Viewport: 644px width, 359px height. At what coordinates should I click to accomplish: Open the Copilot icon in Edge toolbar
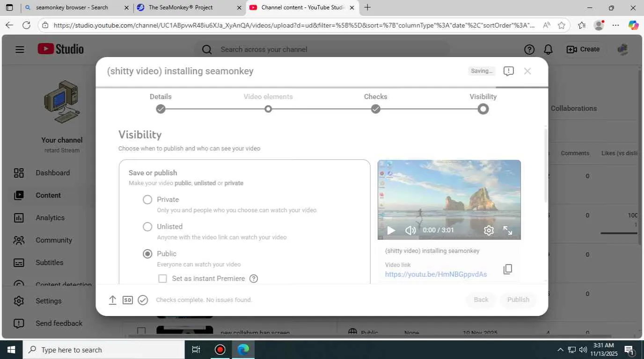pos(633,25)
